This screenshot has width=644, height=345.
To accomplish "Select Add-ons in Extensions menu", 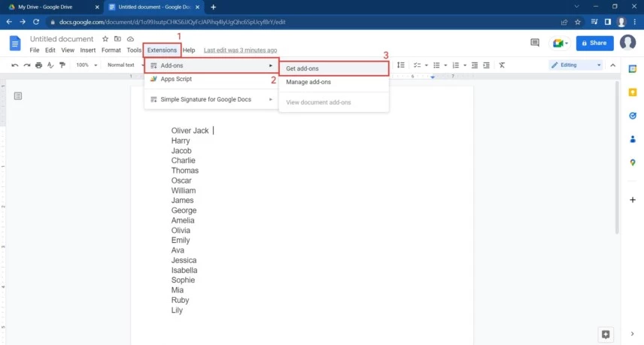I will (211, 65).
